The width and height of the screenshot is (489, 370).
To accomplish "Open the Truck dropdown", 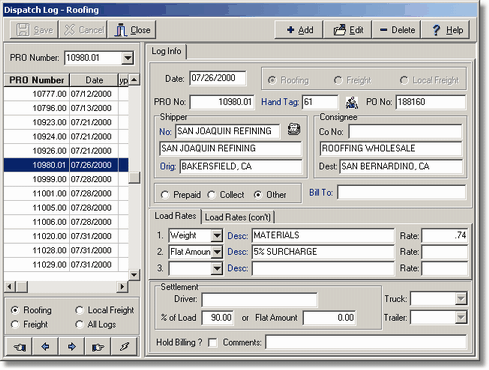I will pos(461,299).
